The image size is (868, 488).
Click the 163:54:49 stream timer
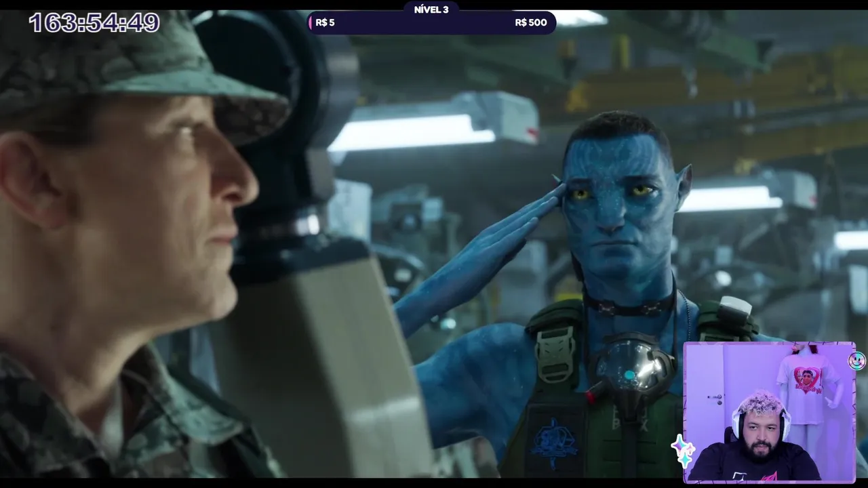point(94,23)
